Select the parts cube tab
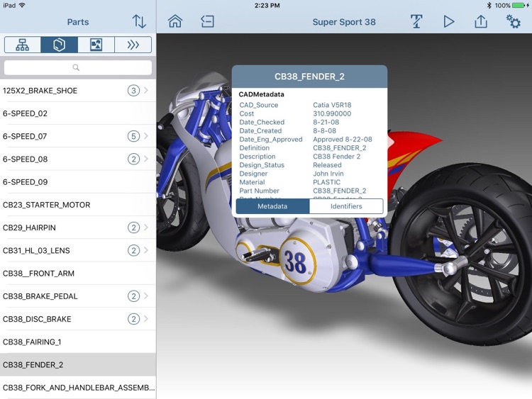This screenshot has width=532, height=399. click(59, 45)
